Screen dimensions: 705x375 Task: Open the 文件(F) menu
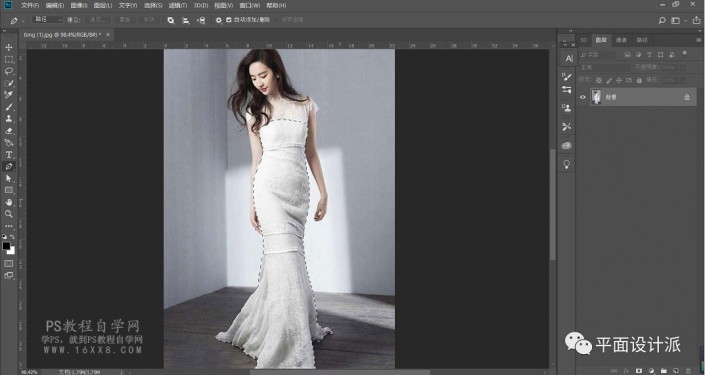(x=30, y=5)
